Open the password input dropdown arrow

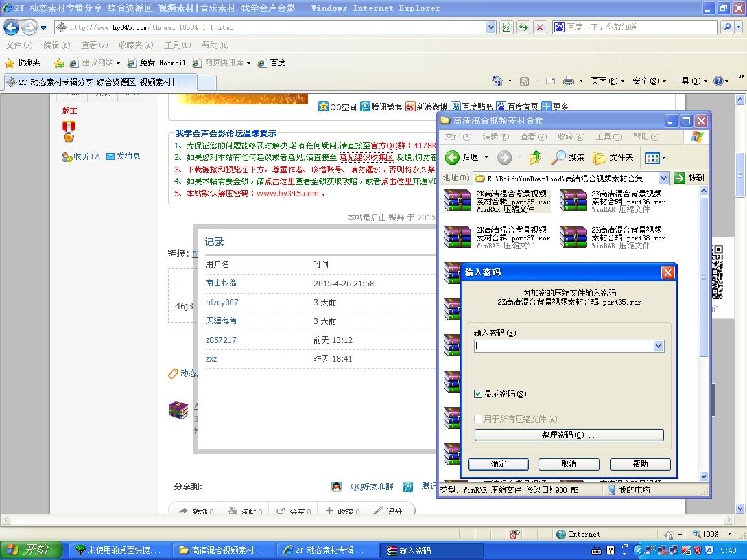coord(658,346)
